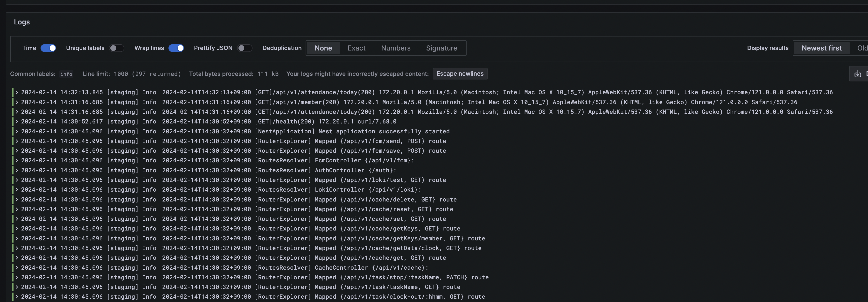Image resolution: width=868 pixels, height=302 pixels.
Task: Enable the Unique labels switch
Action: [117, 48]
